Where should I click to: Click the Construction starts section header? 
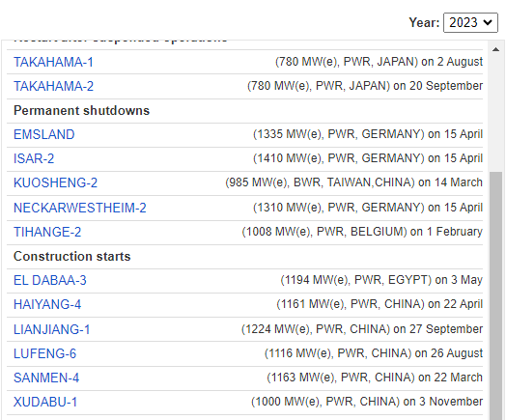tap(72, 257)
